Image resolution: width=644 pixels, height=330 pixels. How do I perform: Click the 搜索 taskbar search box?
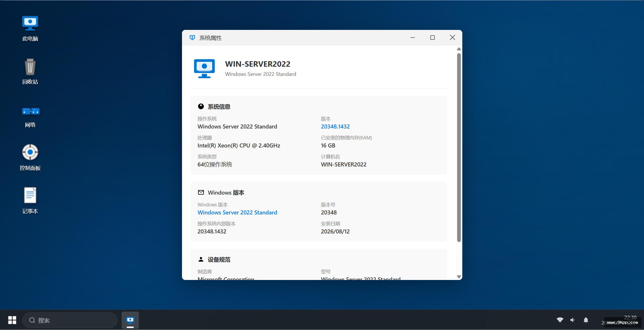click(70, 320)
